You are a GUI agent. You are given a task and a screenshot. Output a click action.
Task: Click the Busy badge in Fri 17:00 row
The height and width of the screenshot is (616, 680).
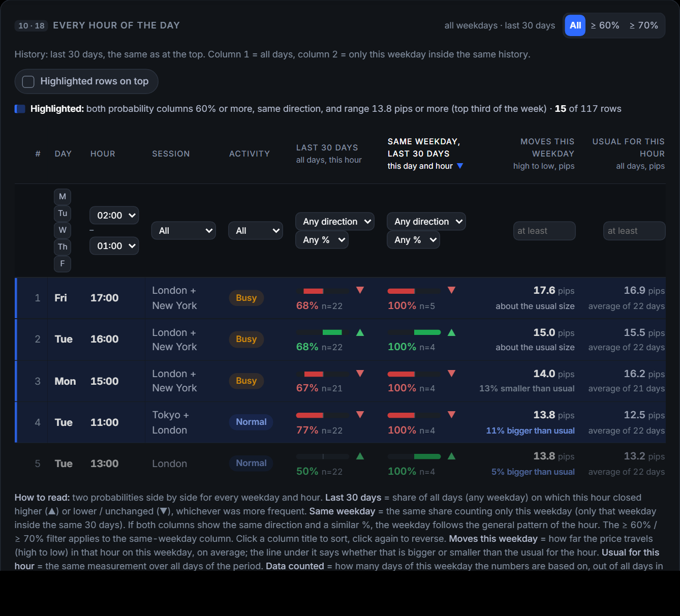(x=246, y=298)
